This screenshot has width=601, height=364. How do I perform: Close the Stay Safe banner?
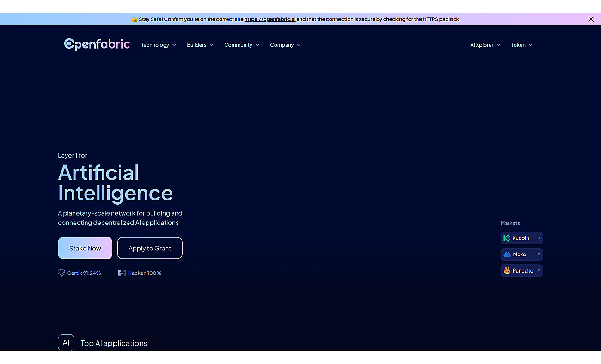[x=591, y=19]
